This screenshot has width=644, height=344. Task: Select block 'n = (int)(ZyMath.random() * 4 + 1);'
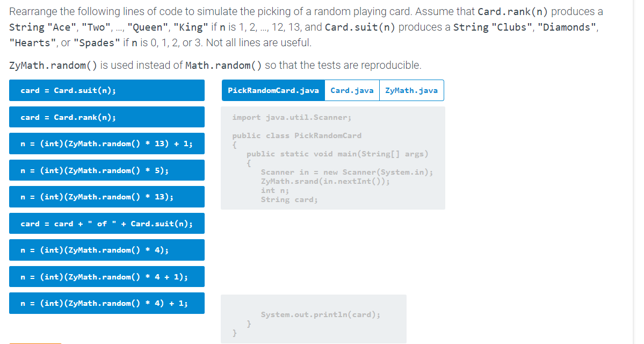[x=107, y=276]
